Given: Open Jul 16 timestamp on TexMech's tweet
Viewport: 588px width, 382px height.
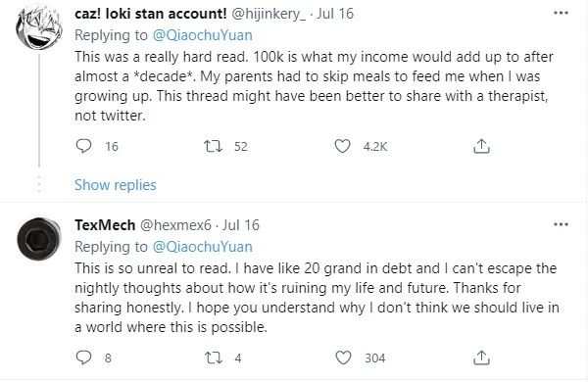Looking at the screenshot, I should click(x=241, y=225).
